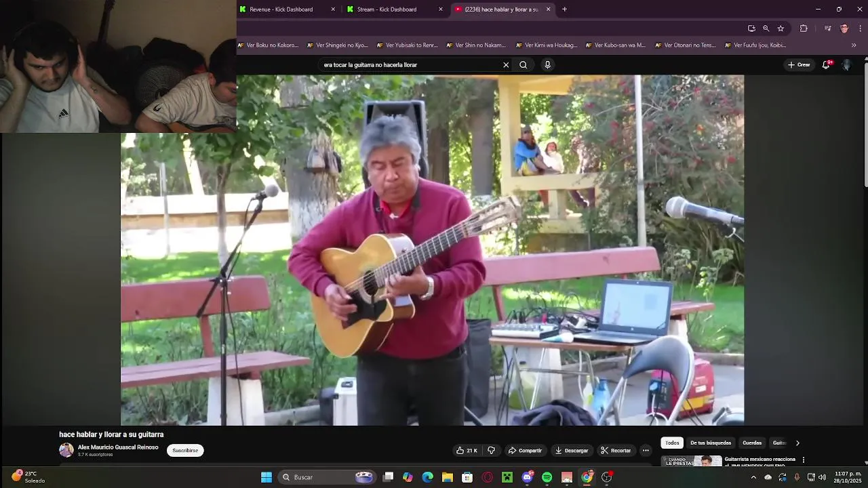Image resolution: width=868 pixels, height=488 pixels.
Task: Open Opera GX from the taskbar
Action: click(x=487, y=477)
